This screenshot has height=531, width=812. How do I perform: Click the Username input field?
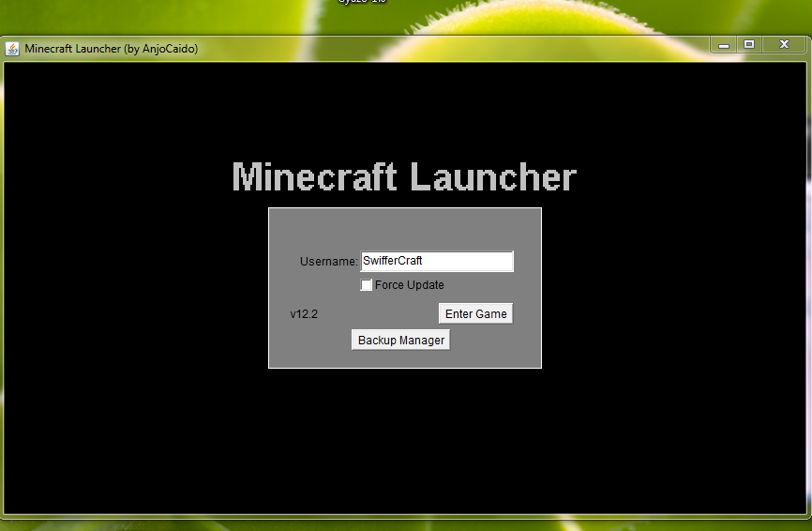(437, 261)
